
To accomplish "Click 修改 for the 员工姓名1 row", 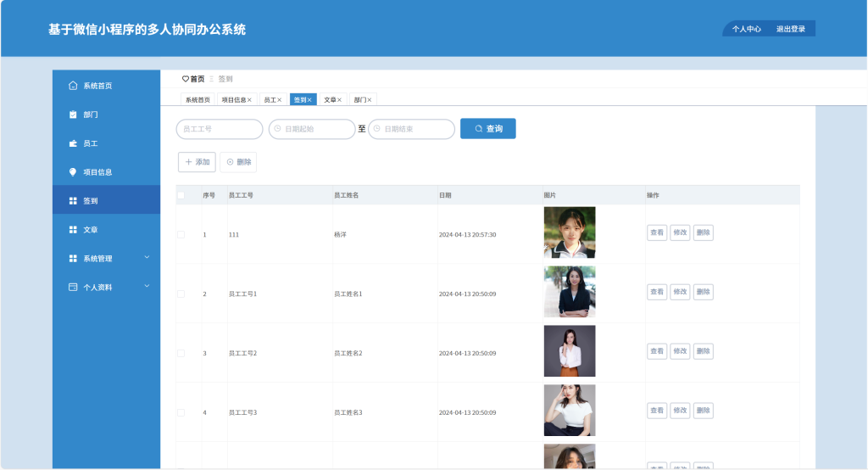I will pyautogui.click(x=680, y=292).
